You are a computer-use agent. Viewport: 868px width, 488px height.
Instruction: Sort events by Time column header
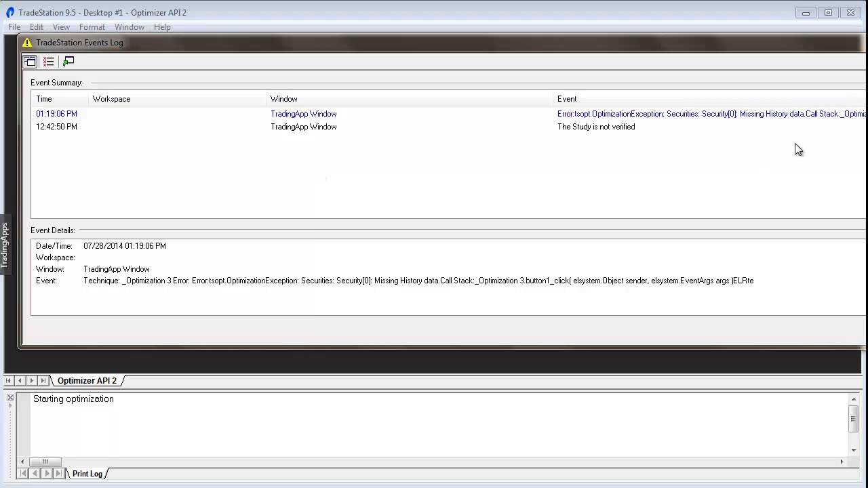tap(60, 99)
